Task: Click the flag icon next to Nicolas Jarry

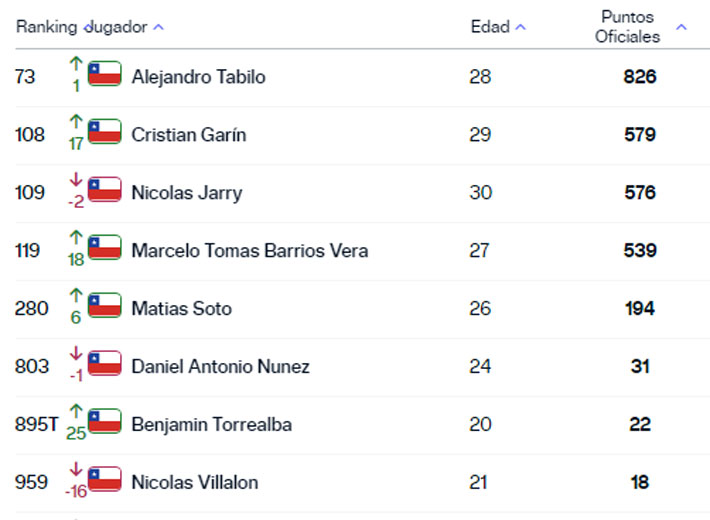Action: pyautogui.click(x=105, y=191)
